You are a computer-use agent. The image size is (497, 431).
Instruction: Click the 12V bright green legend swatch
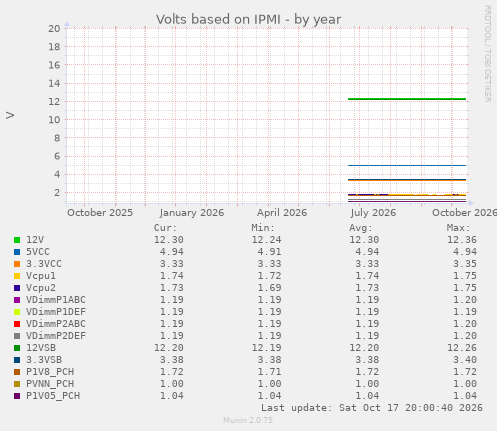[x=17, y=240]
